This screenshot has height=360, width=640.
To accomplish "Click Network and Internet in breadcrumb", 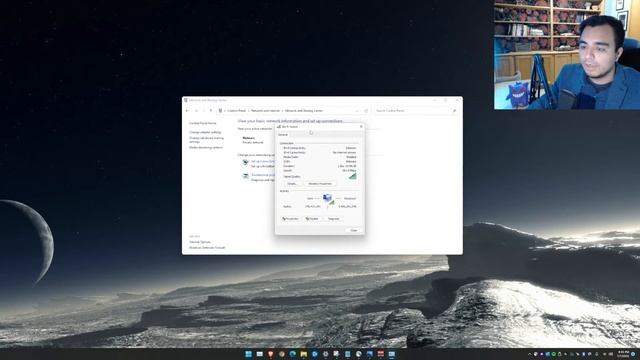I will [265, 111].
